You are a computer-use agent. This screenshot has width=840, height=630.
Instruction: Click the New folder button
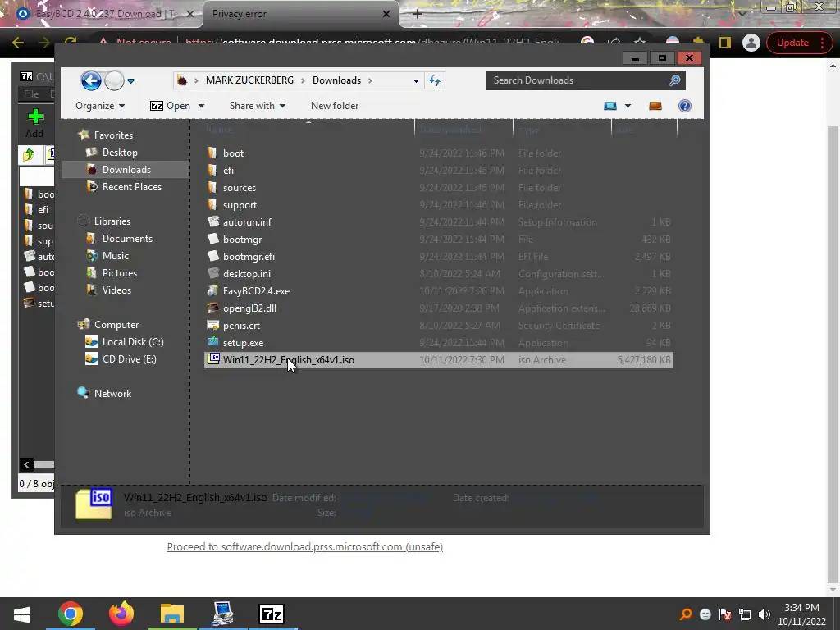click(x=335, y=106)
